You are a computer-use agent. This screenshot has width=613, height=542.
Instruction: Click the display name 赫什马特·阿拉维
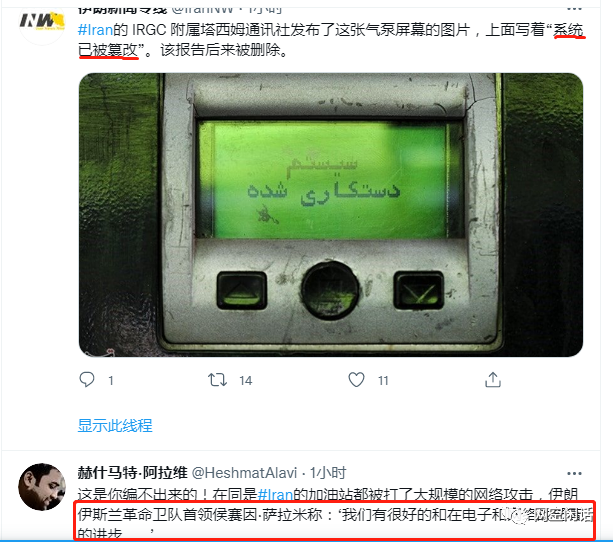pyautogui.click(x=133, y=473)
